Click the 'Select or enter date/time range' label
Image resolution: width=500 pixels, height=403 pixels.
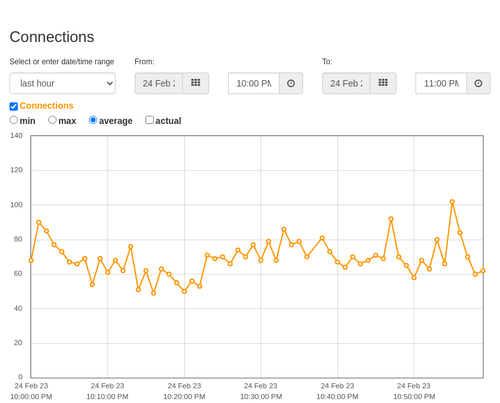62,62
